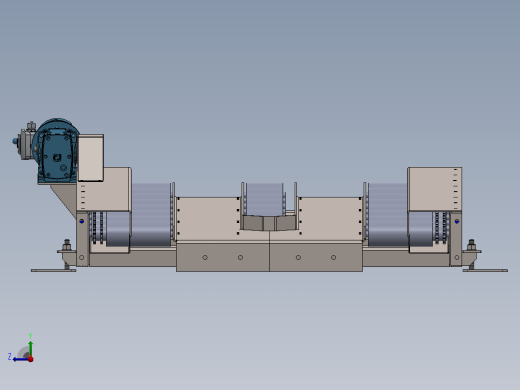Pick the cover box beside the blue gearbox
Screen dimensions: 520x390
[x=91, y=158]
